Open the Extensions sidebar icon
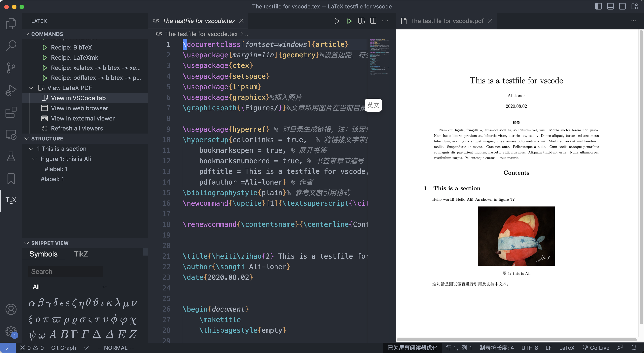 pos(11,112)
